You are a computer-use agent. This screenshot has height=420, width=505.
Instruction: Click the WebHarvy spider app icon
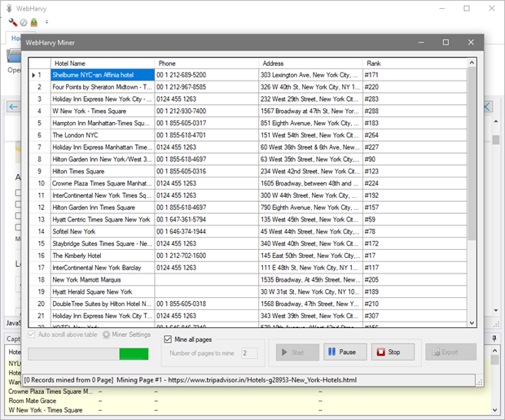pos(10,7)
